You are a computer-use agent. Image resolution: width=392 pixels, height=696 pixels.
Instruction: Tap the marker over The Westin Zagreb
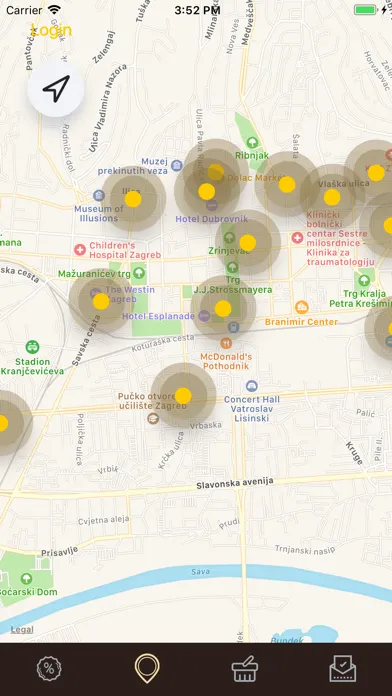pyautogui.click(x=101, y=301)
